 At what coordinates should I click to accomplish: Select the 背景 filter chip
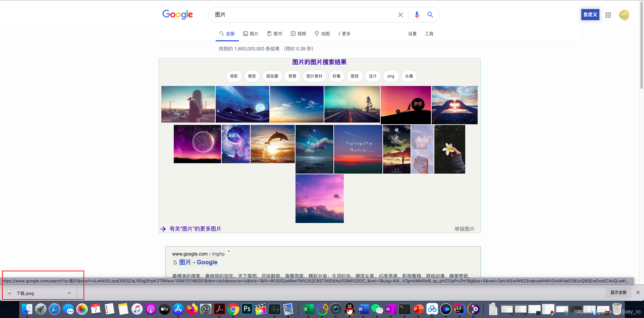coord(292,76)
